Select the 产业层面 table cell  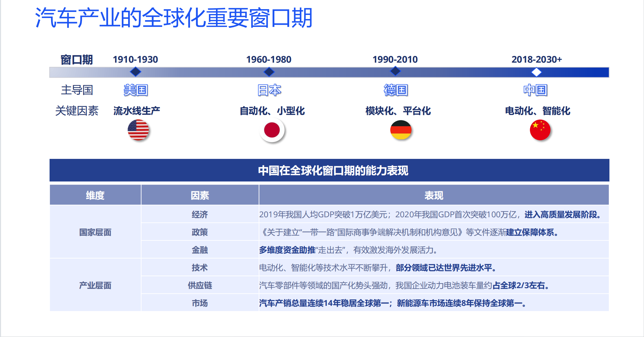pos(95,285)
